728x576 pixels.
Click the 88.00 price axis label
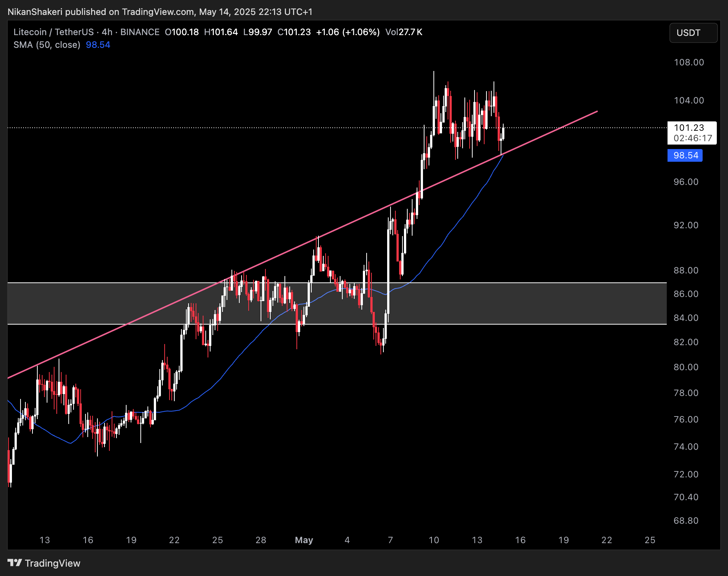pos(686,270)
